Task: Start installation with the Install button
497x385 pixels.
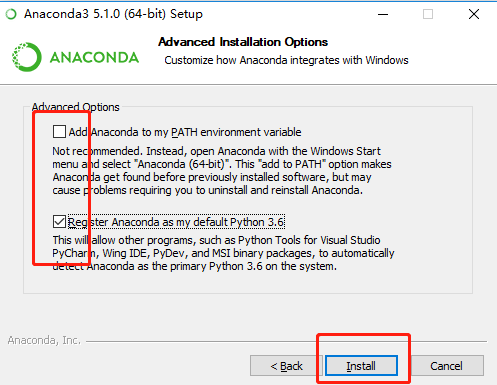Action: pos(361,366)
